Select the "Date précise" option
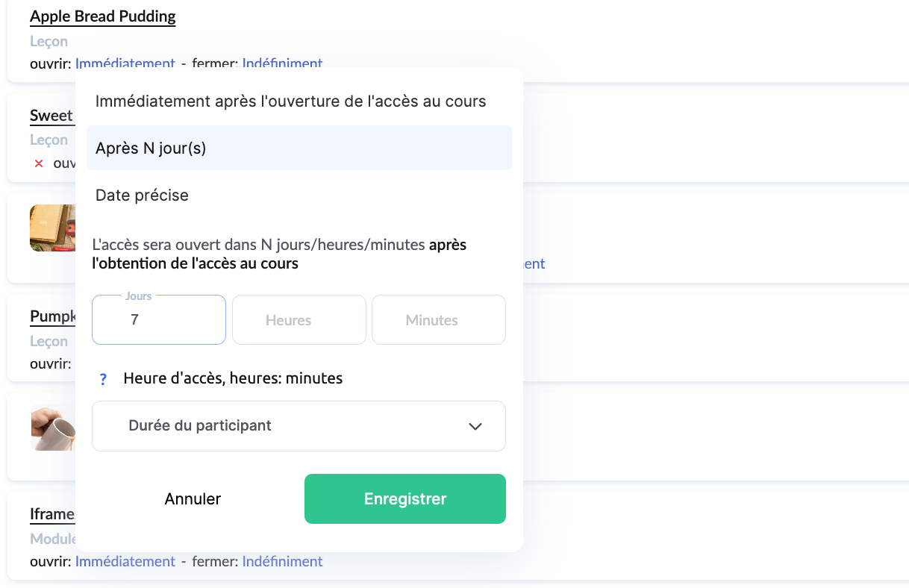909x588 pixels. point(142,196)
